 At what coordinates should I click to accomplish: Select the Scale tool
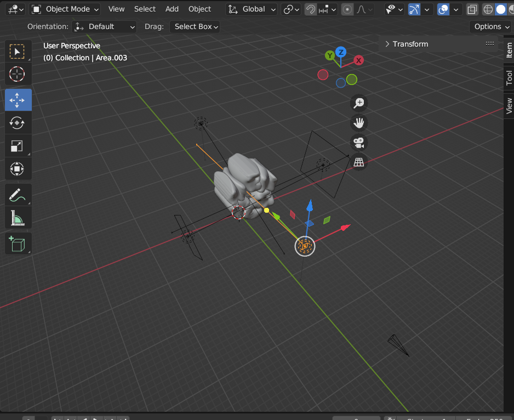click(x=18, y=146)
